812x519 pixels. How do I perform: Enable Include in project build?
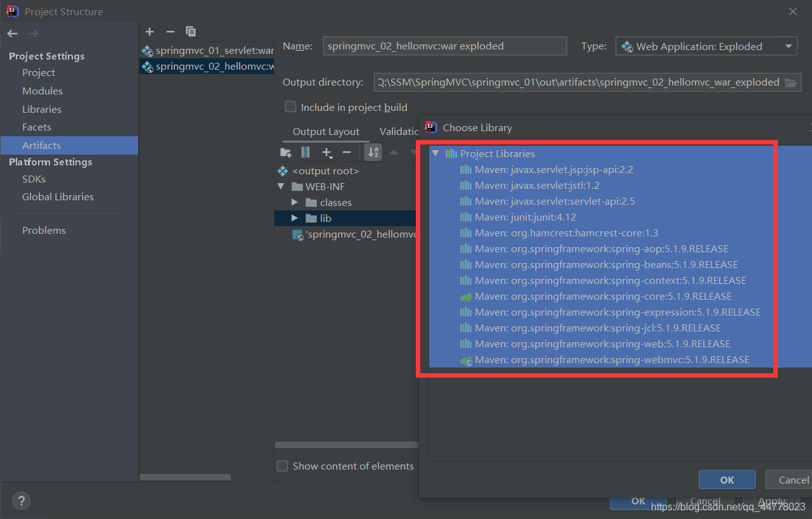point(290,107)
